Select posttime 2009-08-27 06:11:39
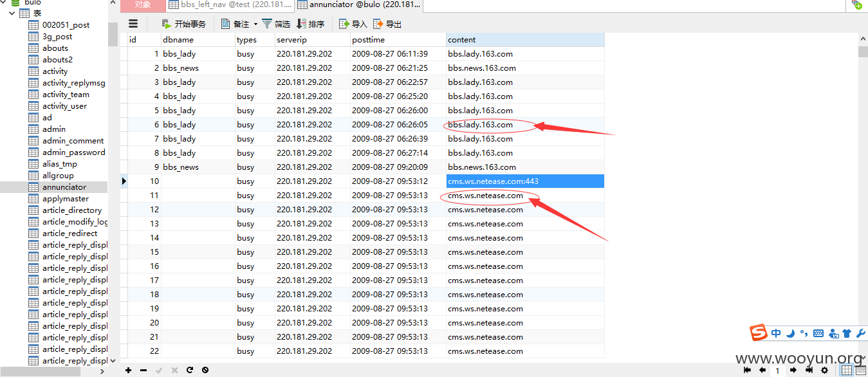The image size is (868, 377). 398,53
